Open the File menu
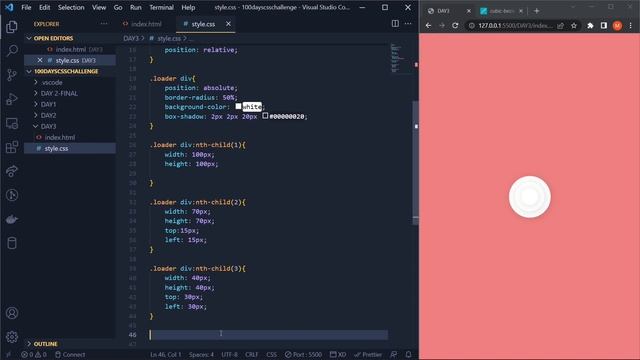Viewport: 640px width, 360px height. (x=26, y=7)
